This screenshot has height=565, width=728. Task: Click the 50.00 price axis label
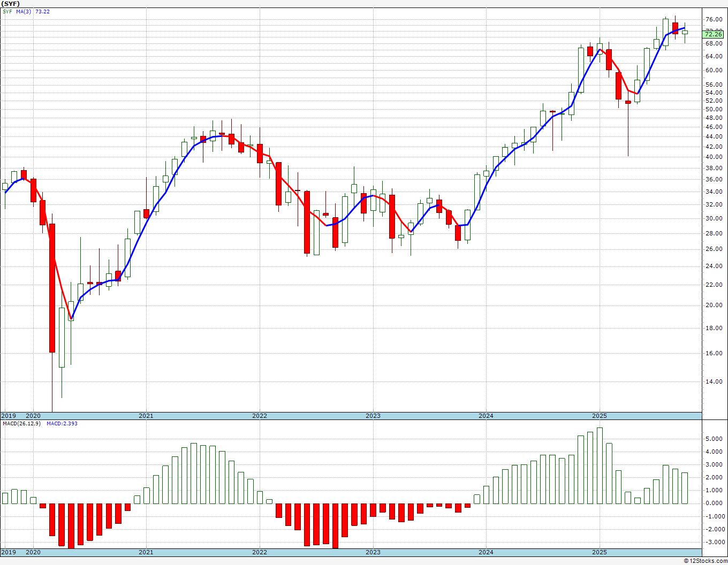tap(714, 109)
